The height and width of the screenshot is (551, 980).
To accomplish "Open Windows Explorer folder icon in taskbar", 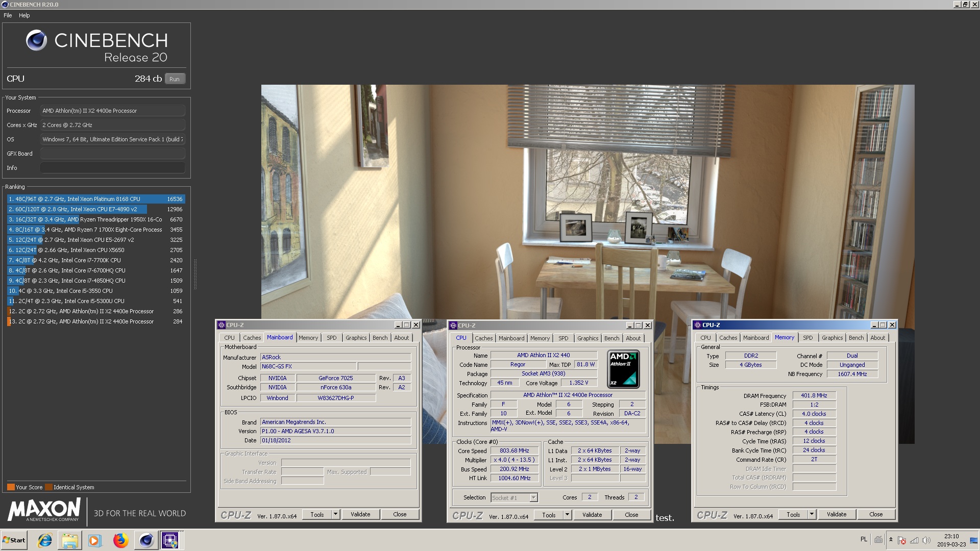I will 70,540.
